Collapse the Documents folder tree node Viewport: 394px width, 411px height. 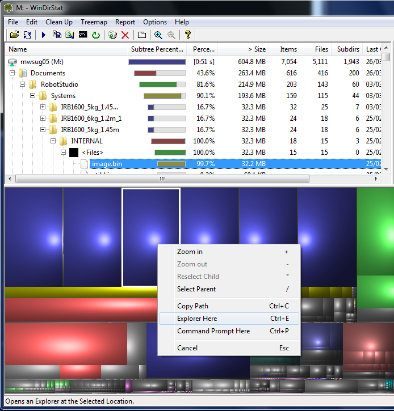click(x=12, y=73)
